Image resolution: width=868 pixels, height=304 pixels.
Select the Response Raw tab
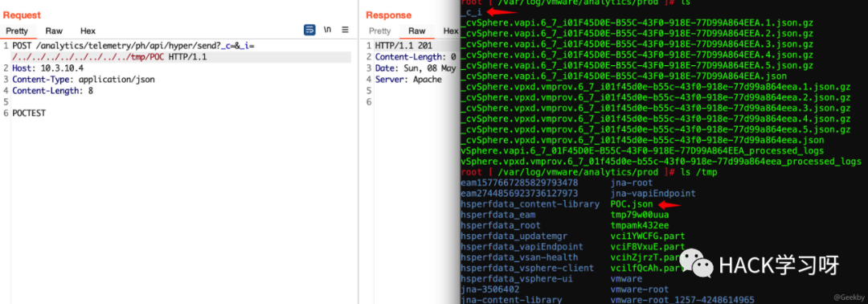click(417, 31)
